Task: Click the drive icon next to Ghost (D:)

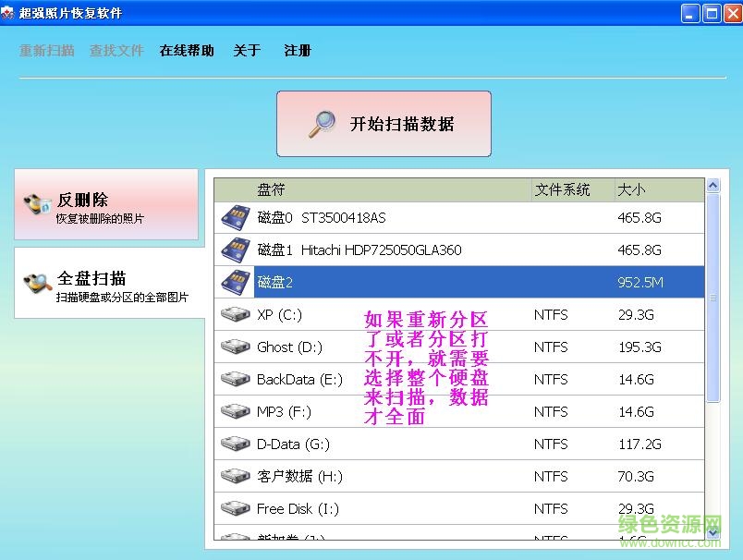Action: coord(234,347)
